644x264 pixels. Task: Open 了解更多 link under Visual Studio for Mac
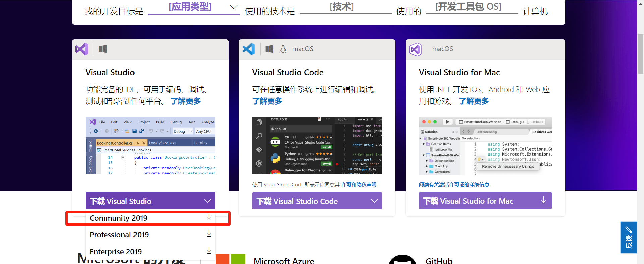[x=474, y=101]
